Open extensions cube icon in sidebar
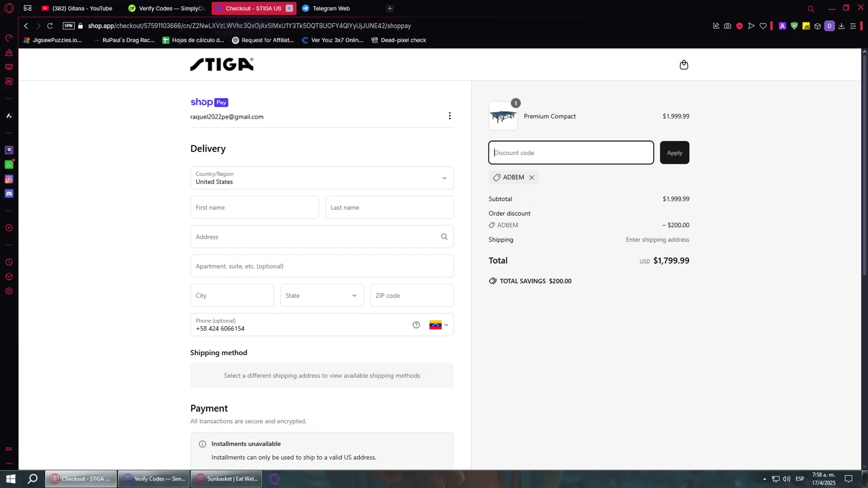The image size is (868, 488). [9, 277]
